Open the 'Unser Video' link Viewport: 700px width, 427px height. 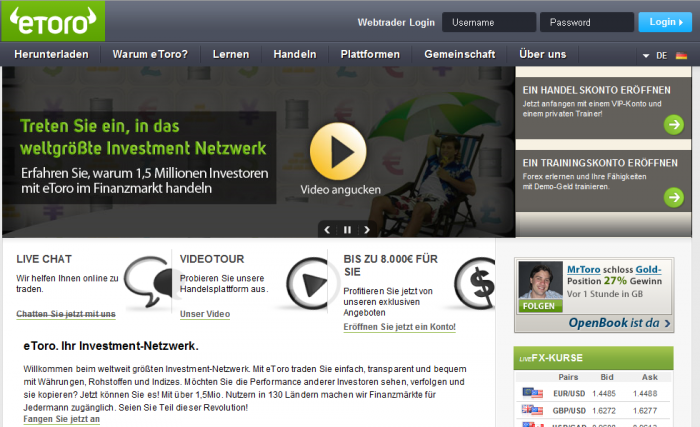205,314
